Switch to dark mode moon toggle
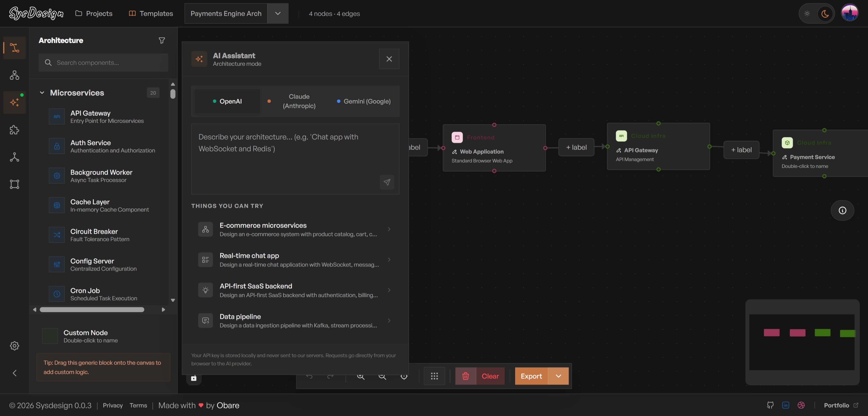This screenshot has height=416, width=868. [x=825, y=14]
